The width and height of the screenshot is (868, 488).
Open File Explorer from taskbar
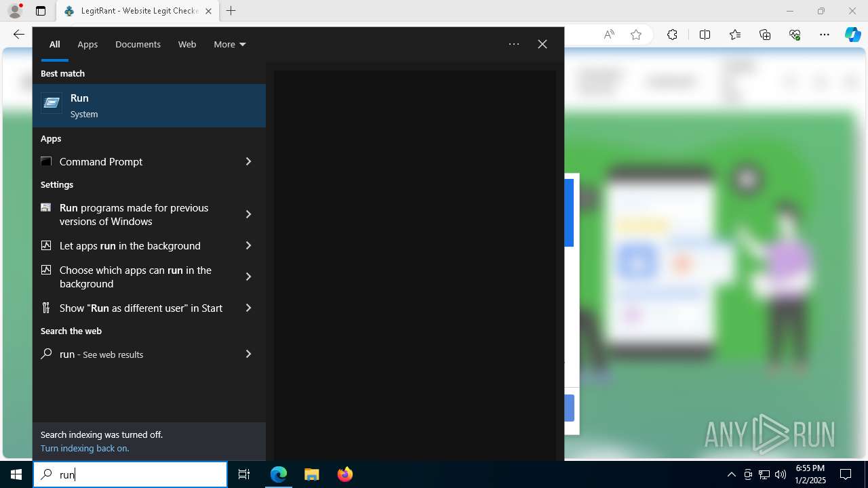point(311,474)
